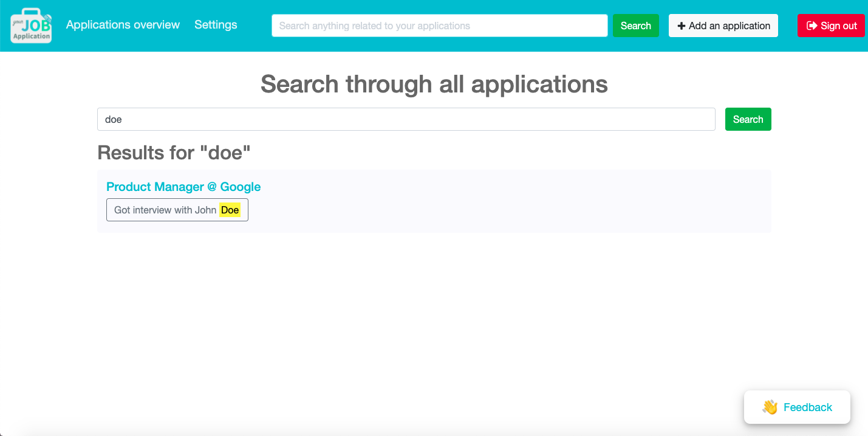This screenshot has height=436, width=868.
Task: Open the Applications overview page
Action: 123,24
